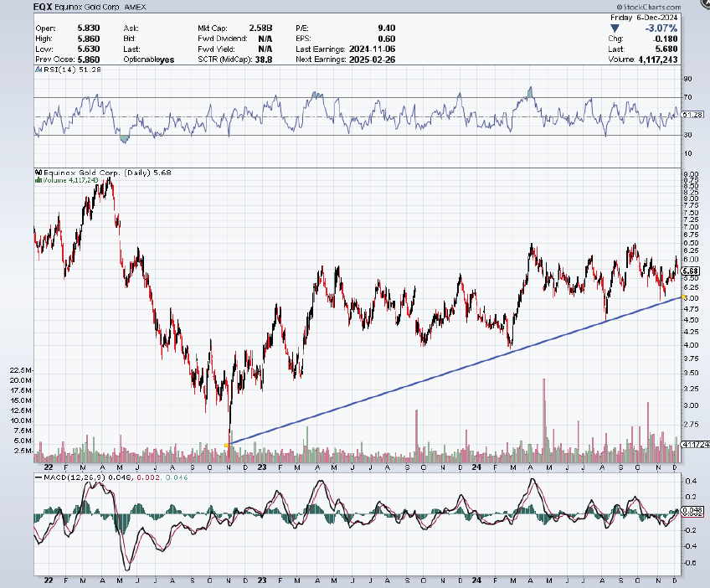Viewport: 710px width, 588px height.
Task: Click the Equinox Gold Corp. title at the top of the chart
Action: coord(88,7)
